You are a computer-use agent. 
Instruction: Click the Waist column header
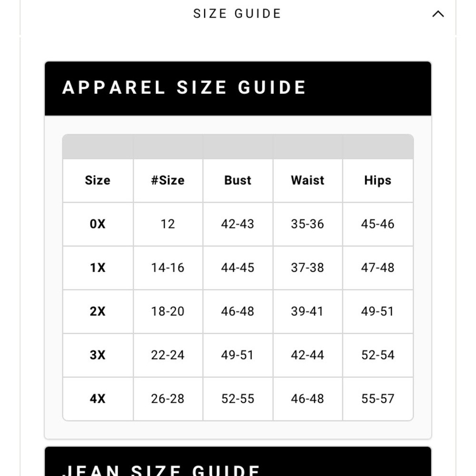[x=307, y=180]
